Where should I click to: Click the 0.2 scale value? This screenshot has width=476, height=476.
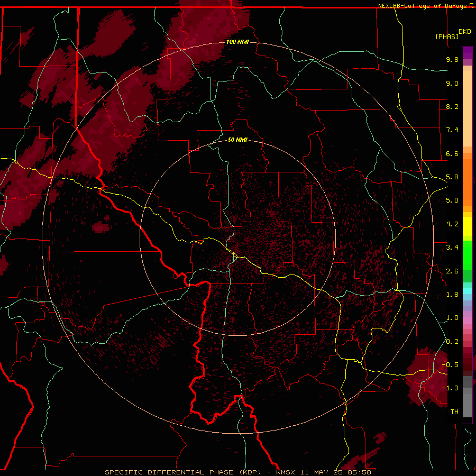(452, 342)
